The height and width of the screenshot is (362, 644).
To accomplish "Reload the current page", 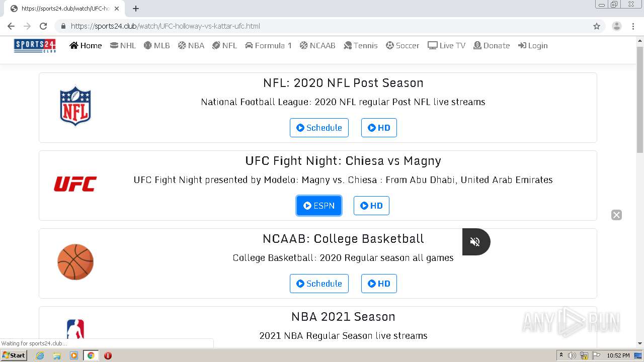I will click(x=43, y=26).
